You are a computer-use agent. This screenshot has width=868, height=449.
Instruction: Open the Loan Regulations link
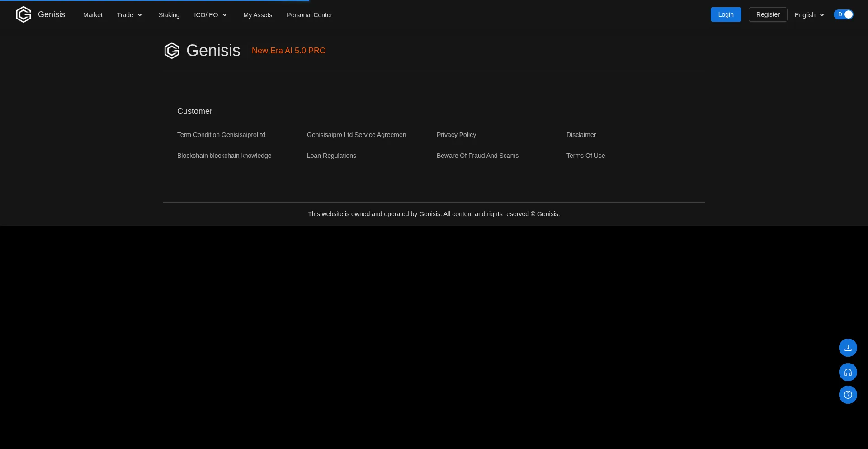(331, 156)
